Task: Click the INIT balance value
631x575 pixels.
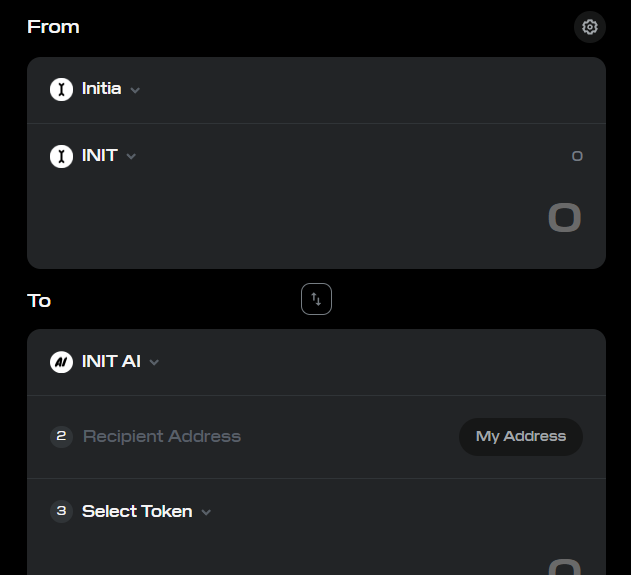Action: pyautogui.click(x=577, y=156)
